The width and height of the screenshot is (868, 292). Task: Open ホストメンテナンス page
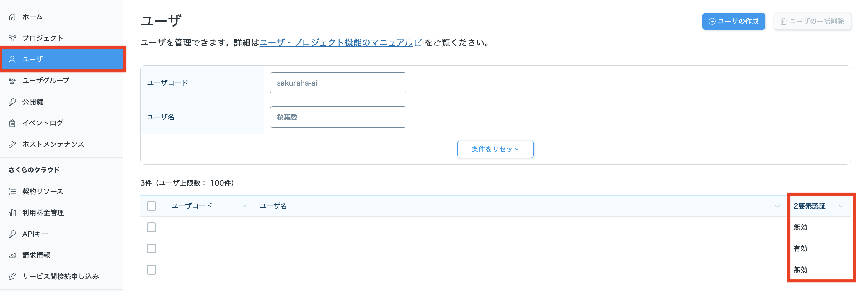62,144
